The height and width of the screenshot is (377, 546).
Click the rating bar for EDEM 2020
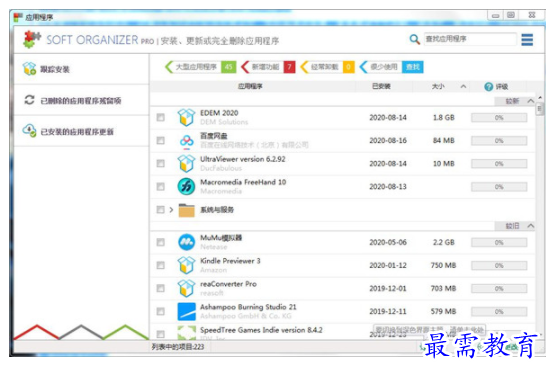pyautogui.click(x=499, y=118)
